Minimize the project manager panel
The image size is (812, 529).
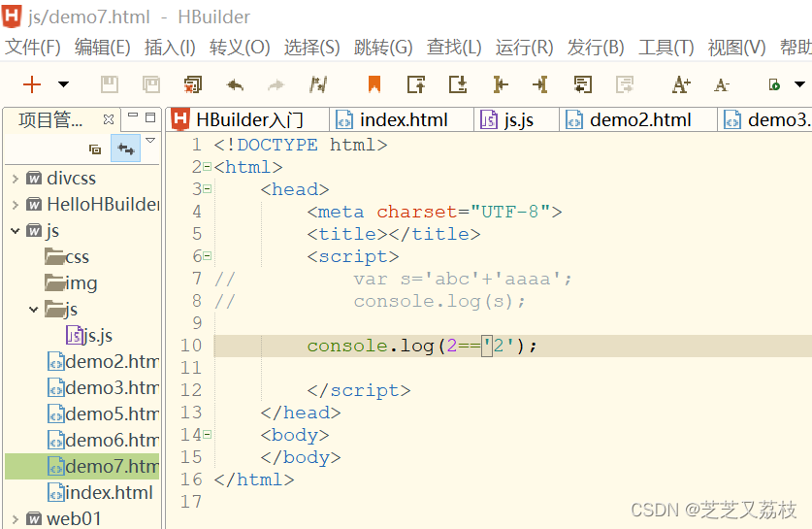(x=133, y=116)
